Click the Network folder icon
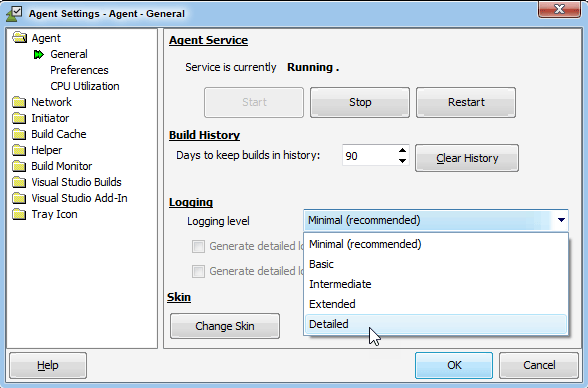 [x=19, y=102]
